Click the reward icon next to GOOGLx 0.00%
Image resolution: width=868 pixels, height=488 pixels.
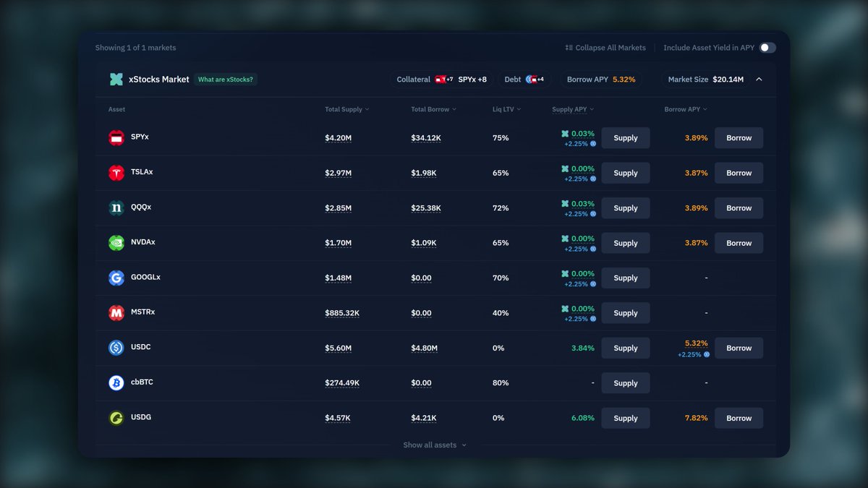click(x=565, y=274)
